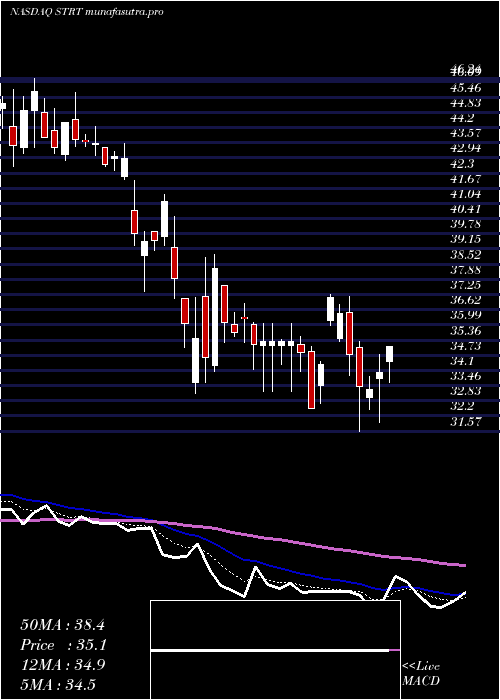Click the tall white candle near 38.5 peak

215,317
